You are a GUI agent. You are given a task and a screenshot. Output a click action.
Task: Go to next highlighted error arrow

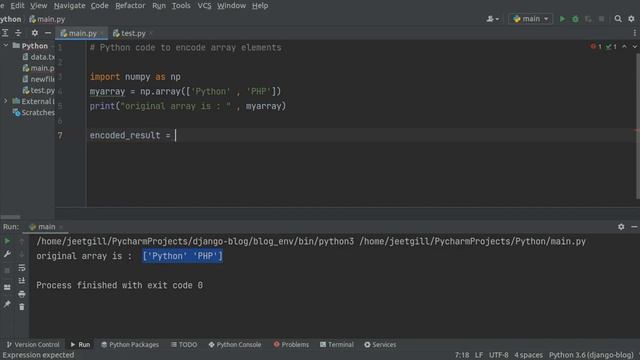pyautogui.click(x=634, y=47)
